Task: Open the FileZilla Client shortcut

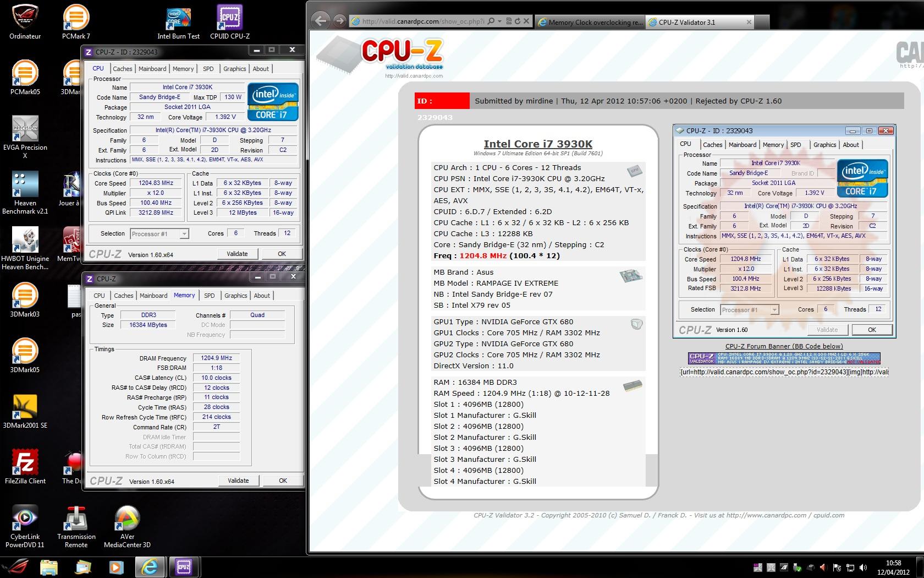Action: 25,467
